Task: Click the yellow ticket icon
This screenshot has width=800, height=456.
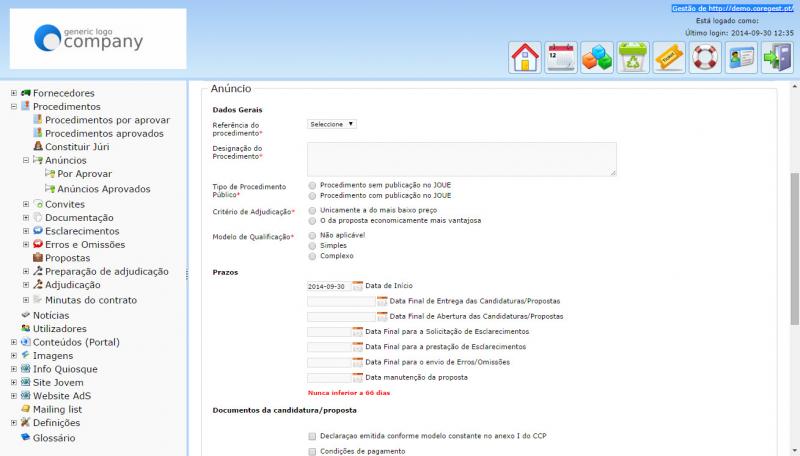Action: pos(668,57)
